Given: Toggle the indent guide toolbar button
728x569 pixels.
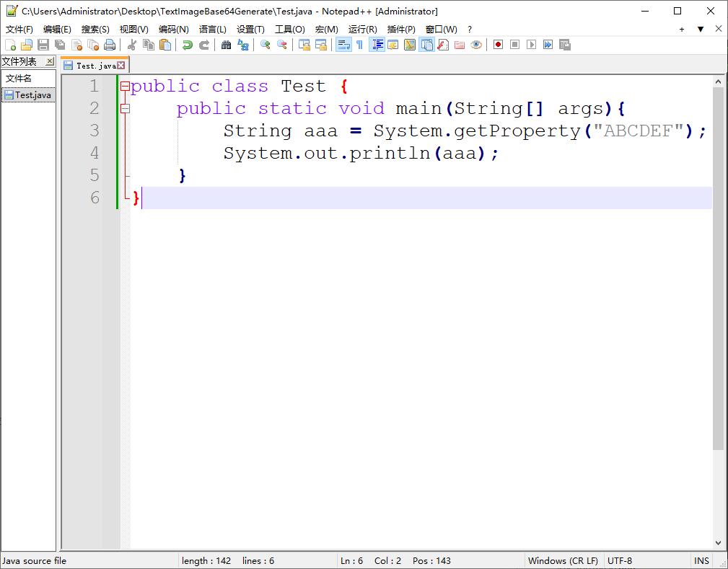Looking at the screenshot, I should [377, 45].
